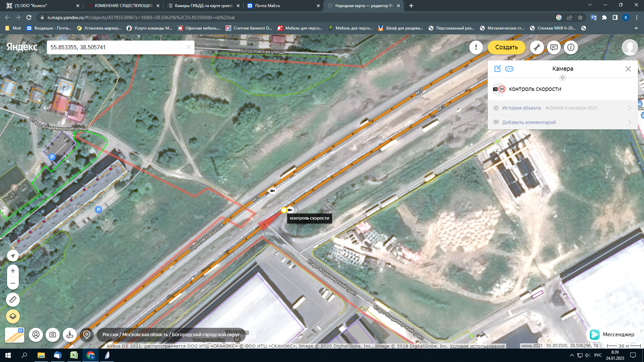Open the camera panel more-options icon
Screen dimensions: 644x362
509,69
